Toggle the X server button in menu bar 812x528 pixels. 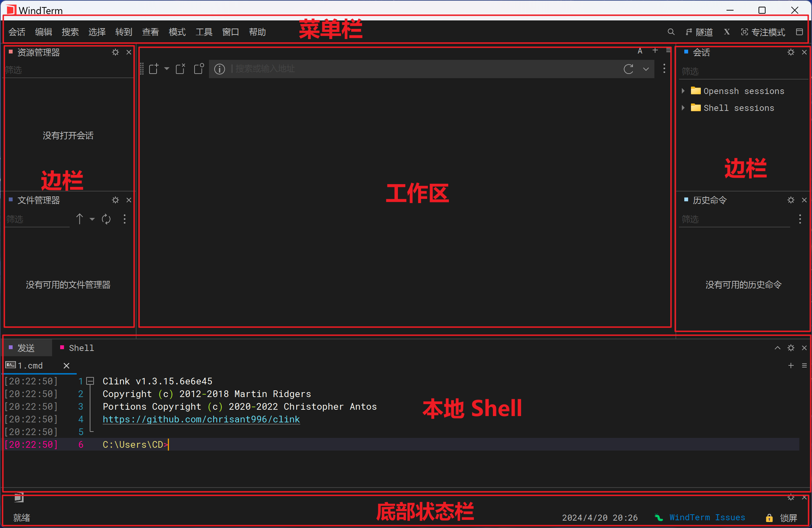point(727,32)
